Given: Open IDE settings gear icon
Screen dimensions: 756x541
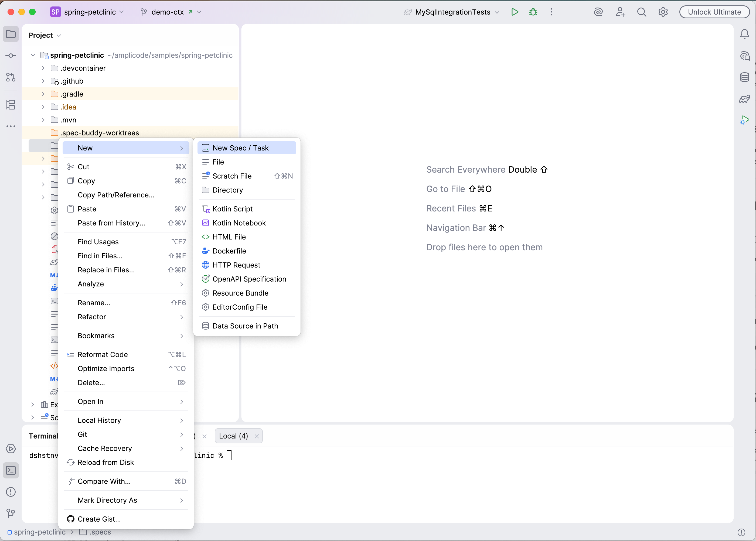Looking at the screenshot, I should [x=663, y=12].
